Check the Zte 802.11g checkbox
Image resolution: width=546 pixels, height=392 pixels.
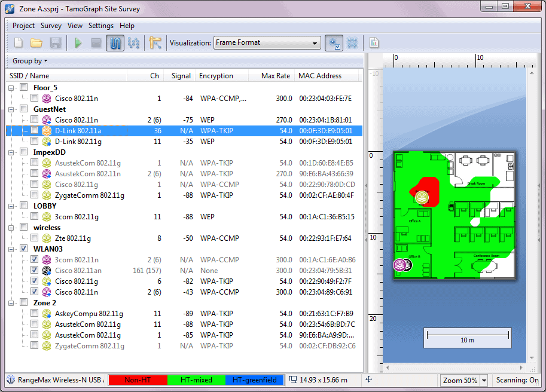tap(34, 238)
